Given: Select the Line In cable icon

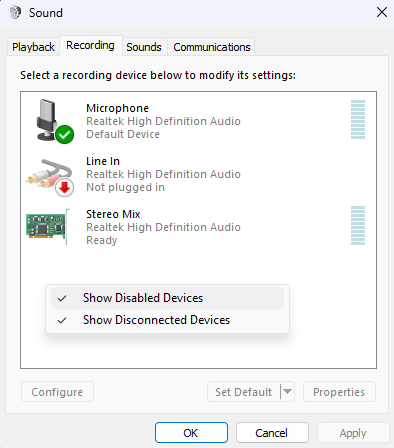Looking at the screenshot, I should pyautogui.click(x=50, y=177).
